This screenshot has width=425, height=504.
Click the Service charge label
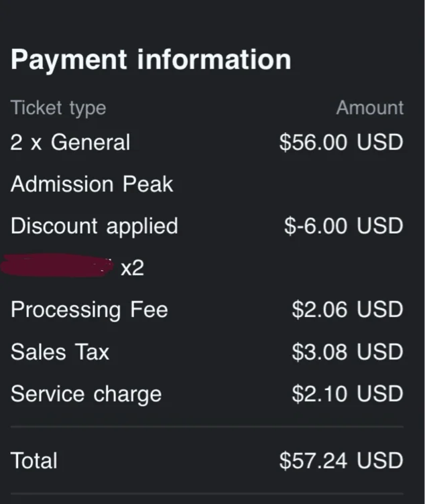[x=86, y=393]
